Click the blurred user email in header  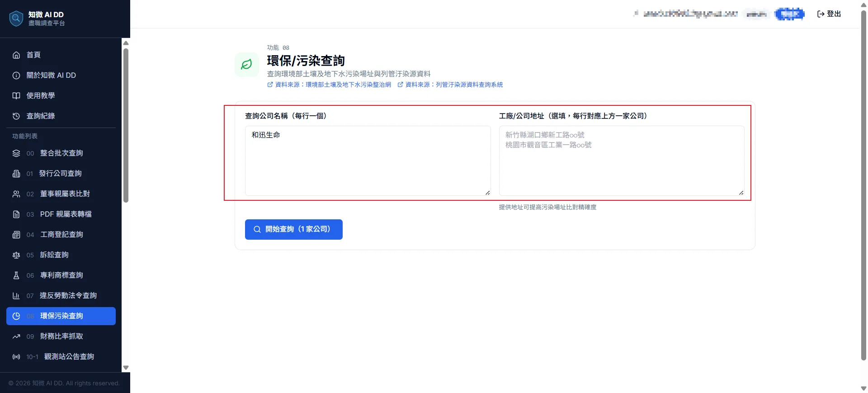(690, 14)
